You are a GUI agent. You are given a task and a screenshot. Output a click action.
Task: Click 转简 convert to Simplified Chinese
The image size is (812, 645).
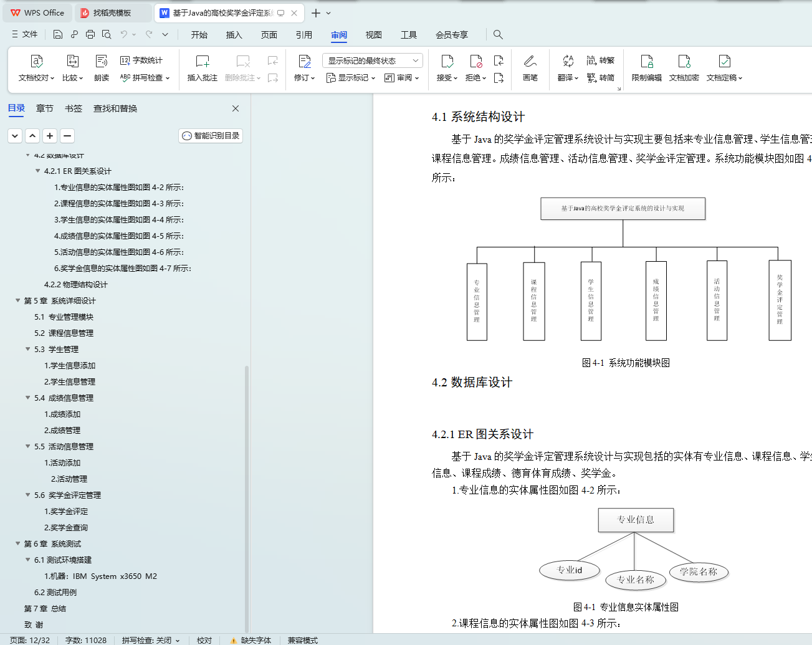click(x=601, y=78)
